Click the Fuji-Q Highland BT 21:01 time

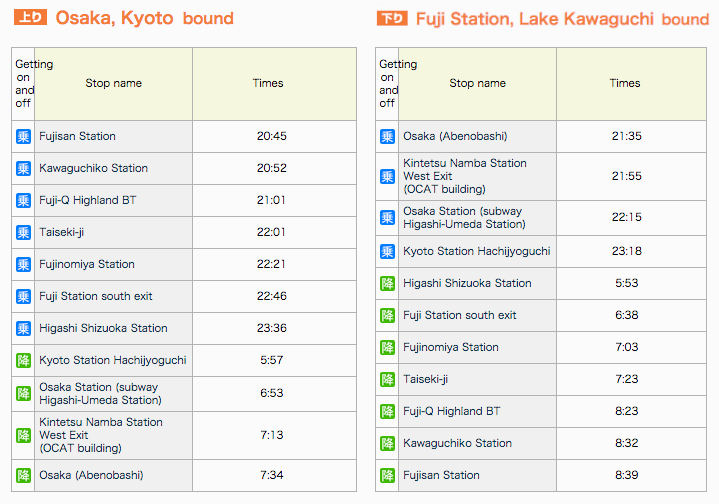click(271, 200)
